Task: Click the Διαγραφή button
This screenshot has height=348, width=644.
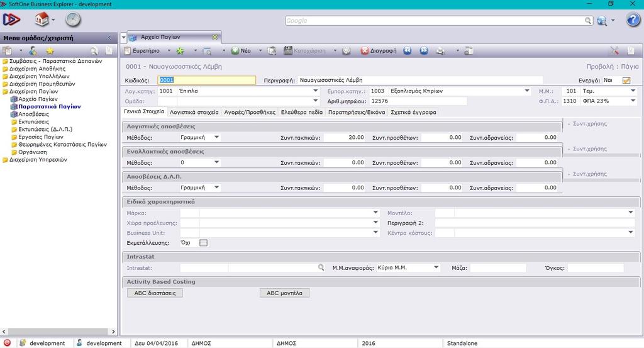Action: (x=379, y=51)
